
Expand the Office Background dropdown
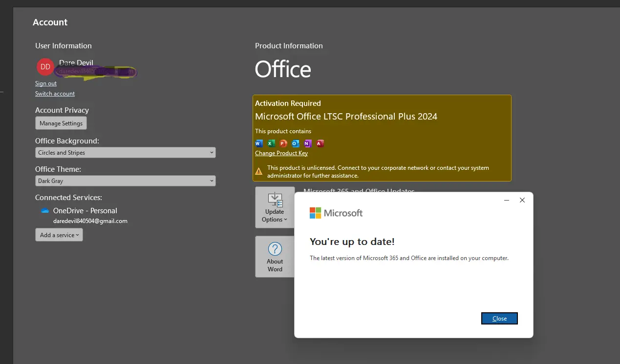[126, 153]
